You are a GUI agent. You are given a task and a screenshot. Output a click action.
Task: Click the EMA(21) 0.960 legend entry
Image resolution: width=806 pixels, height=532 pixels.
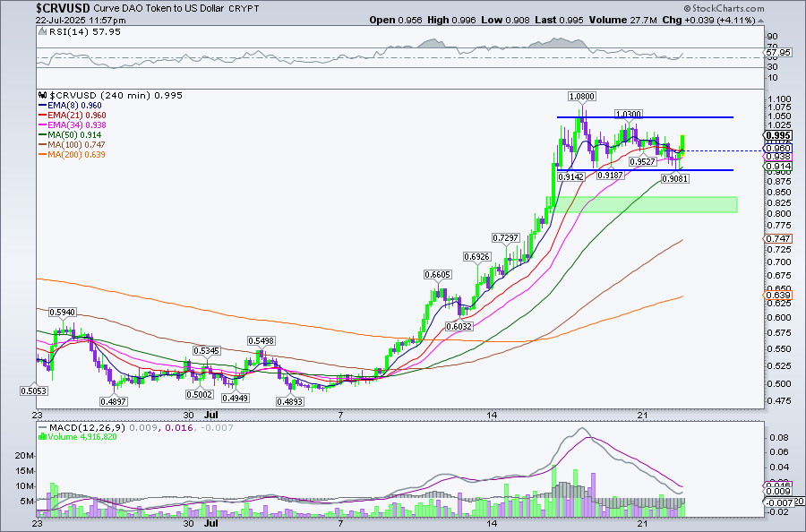click(x=73, y=116)
